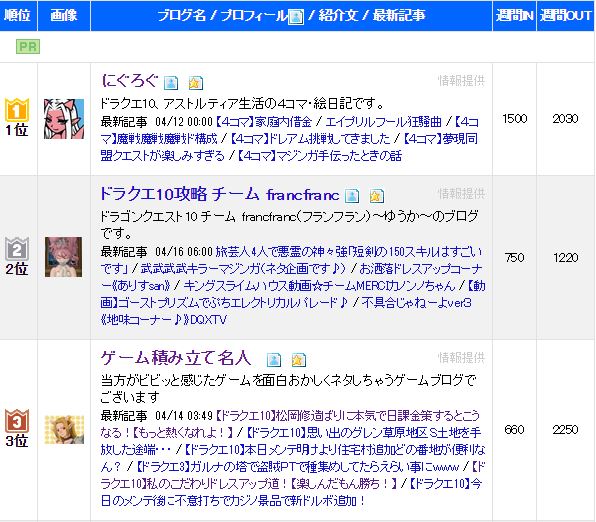Click the gold crown rank 1 icon
Image resolution: width=596 pixels, height=522 pixels.
pyautogui.click(x=17, y=109)
